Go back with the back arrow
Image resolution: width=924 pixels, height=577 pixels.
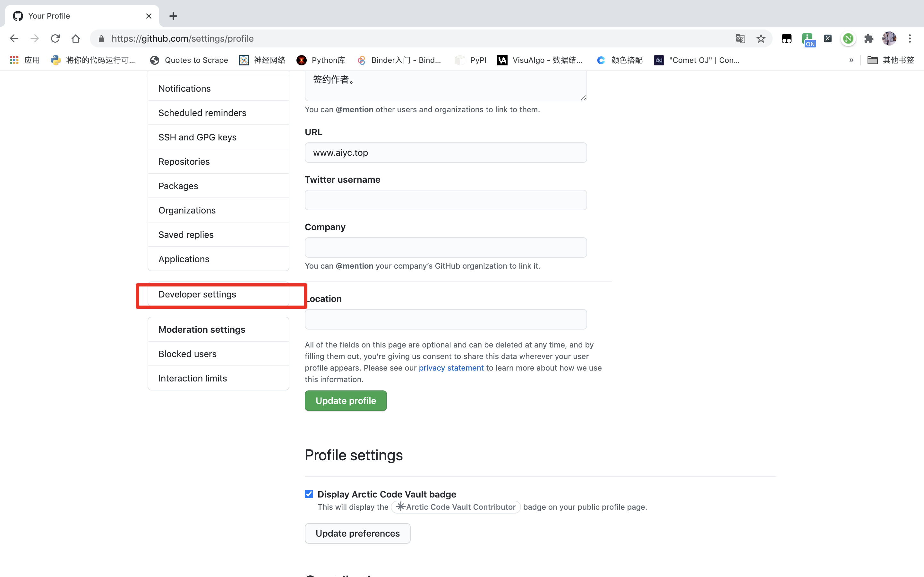(x=14, y=38)
